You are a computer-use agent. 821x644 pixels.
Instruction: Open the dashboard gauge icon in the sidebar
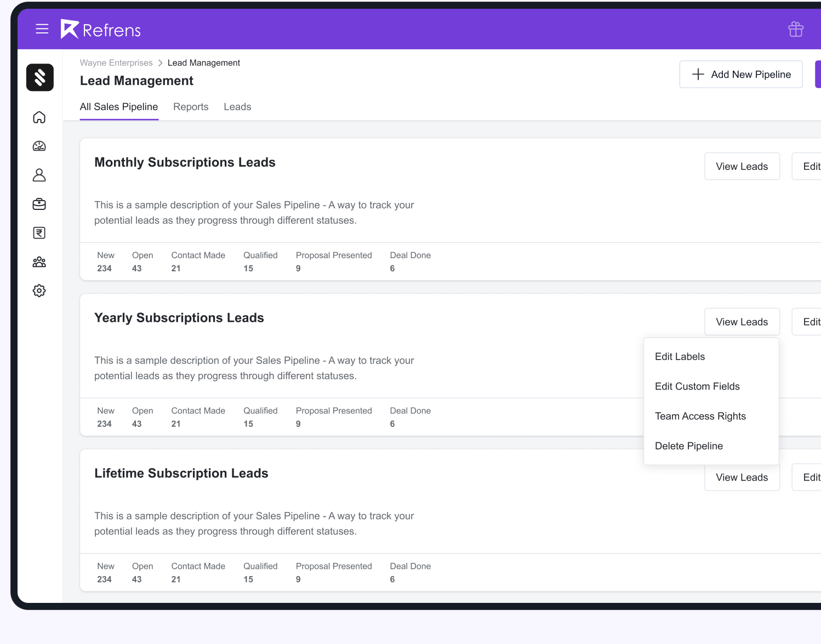tap(39, 146)
